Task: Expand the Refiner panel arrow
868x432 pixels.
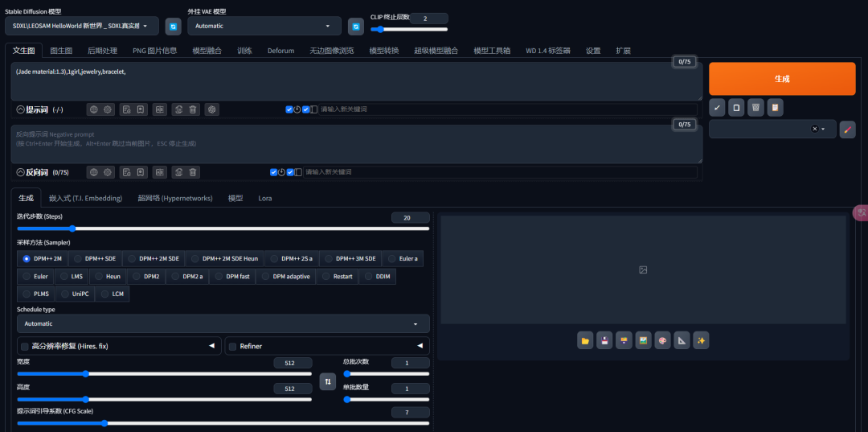Action: (x=420, y=346)
